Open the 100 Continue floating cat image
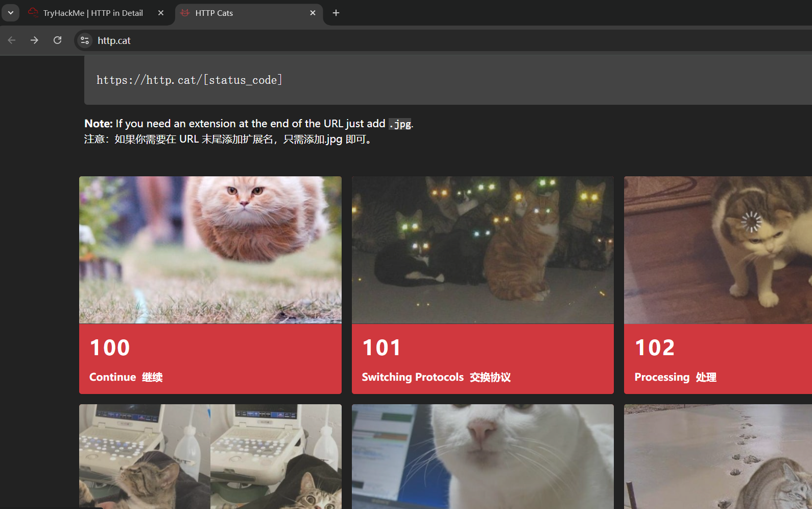Screen dimensions: 812x509 coord(210,250)
